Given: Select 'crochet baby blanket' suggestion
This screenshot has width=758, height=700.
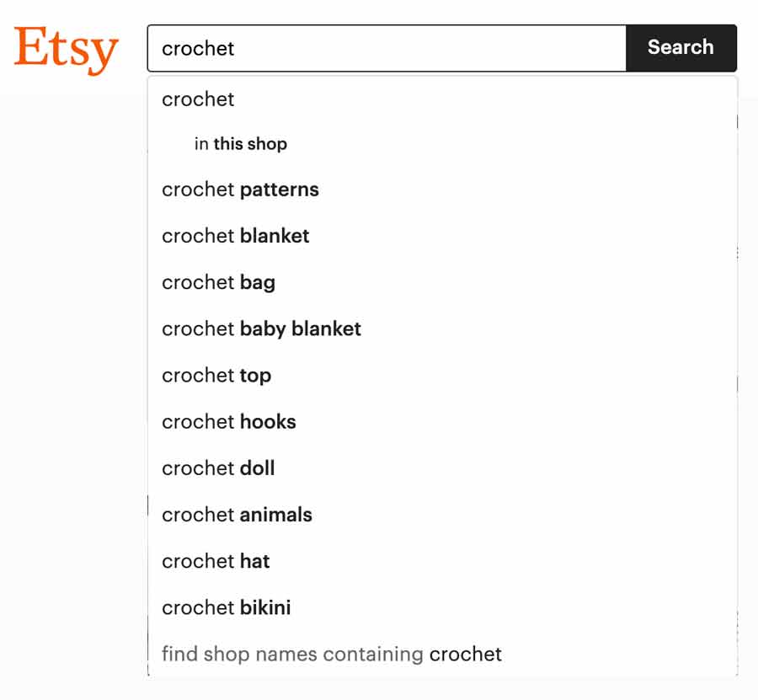Looking at the screenshot, I should 442,329.
